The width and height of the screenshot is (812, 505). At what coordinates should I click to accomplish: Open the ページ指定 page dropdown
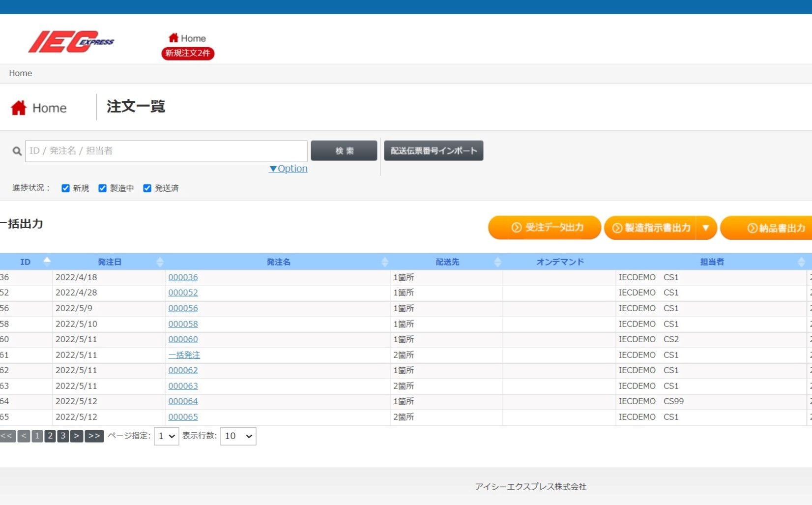167,436
